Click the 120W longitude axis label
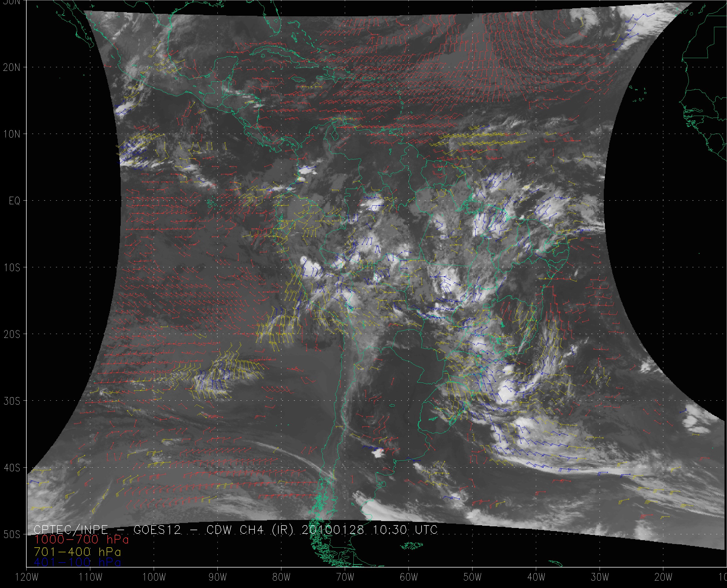This screenshot has width=727, height=588. coord(27,577)
